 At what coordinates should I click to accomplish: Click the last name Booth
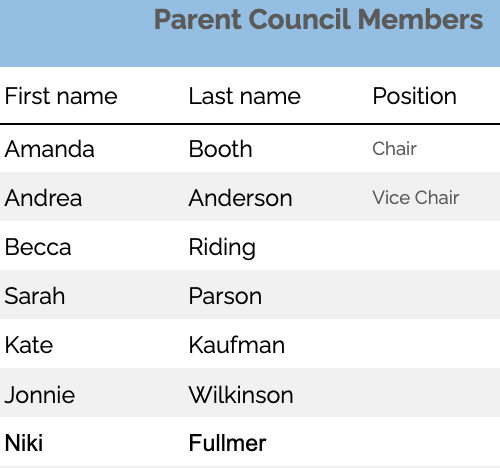tap(220, 149)
